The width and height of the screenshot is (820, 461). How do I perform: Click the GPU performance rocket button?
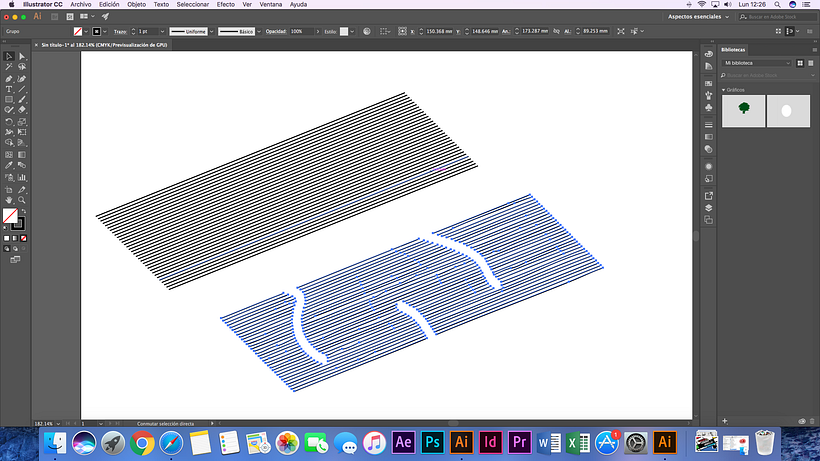pos(105,17)
